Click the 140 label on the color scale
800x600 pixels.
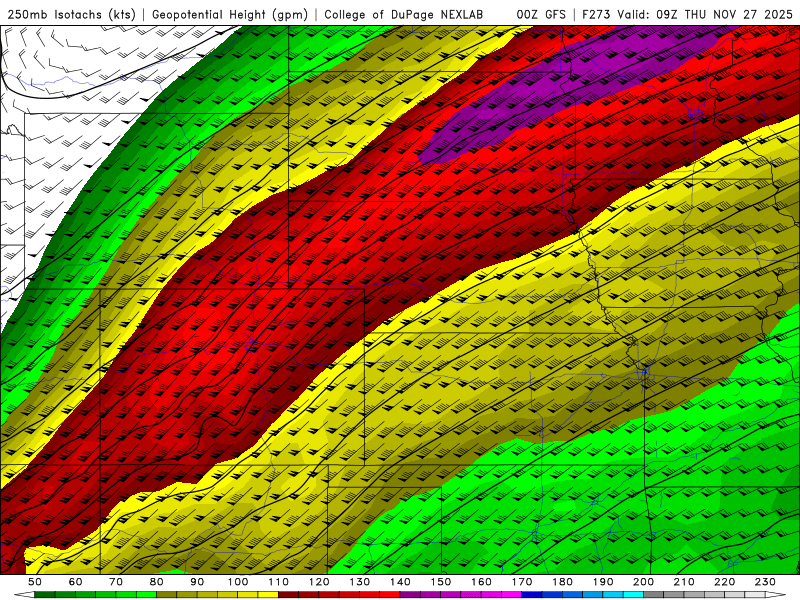pos(400,582)
